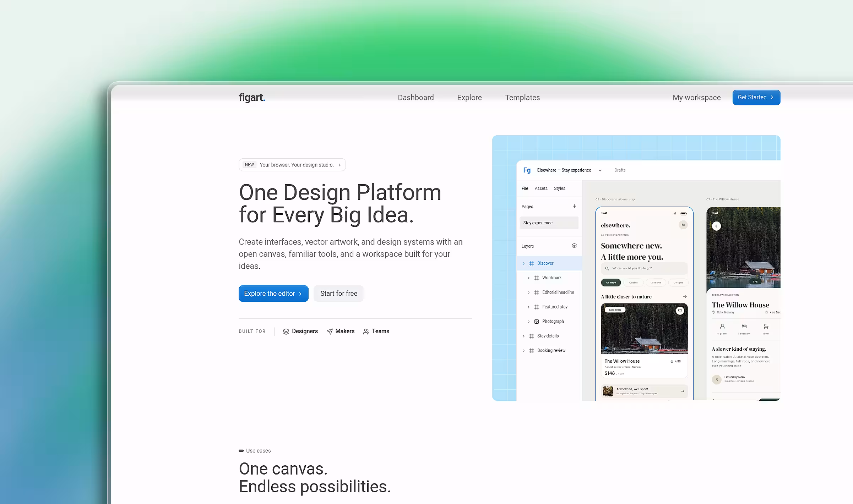Select the Cabins filter chip
This screenshot has height=504, width=853.
click(633, 283)
